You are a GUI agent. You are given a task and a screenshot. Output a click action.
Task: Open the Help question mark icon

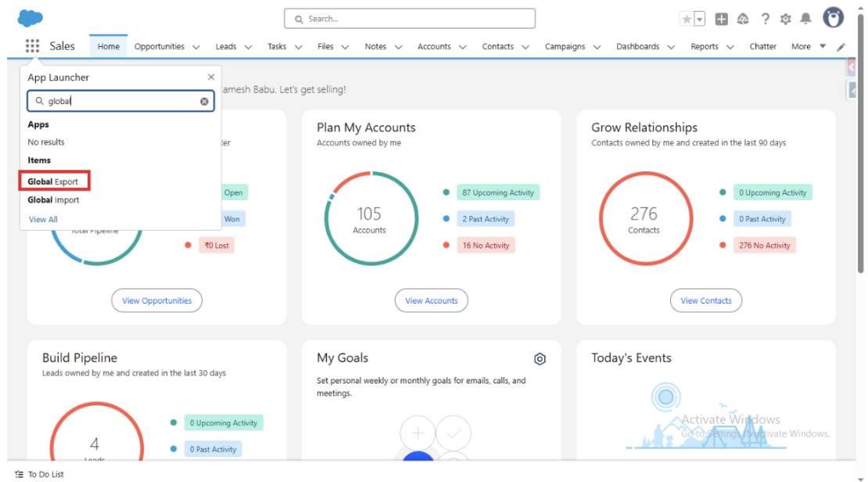(765, 19)
